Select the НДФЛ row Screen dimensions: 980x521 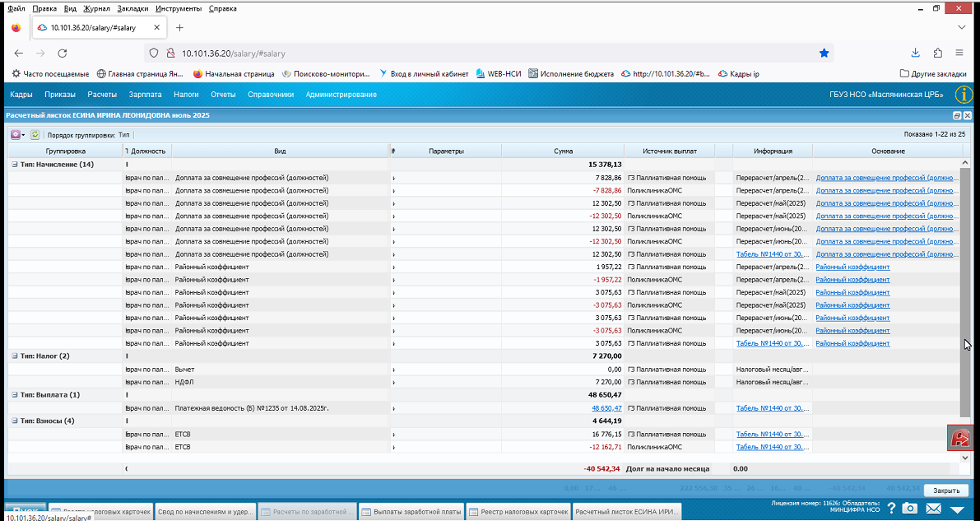pos(485,382)
